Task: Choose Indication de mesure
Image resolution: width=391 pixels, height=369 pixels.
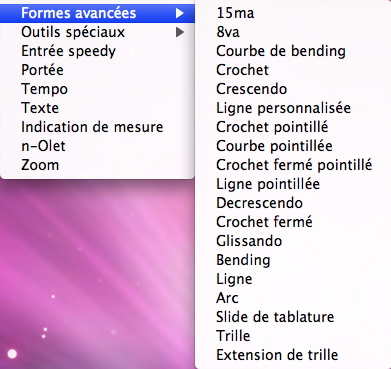Action: click(97, 127)
